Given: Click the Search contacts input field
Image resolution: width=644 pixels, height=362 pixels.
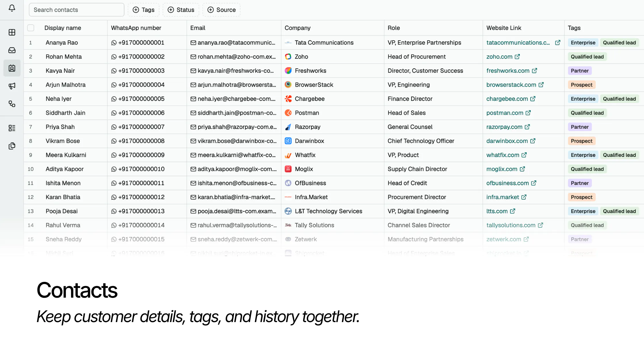Looking at the screenshot, I should click(x=76, y=10).
